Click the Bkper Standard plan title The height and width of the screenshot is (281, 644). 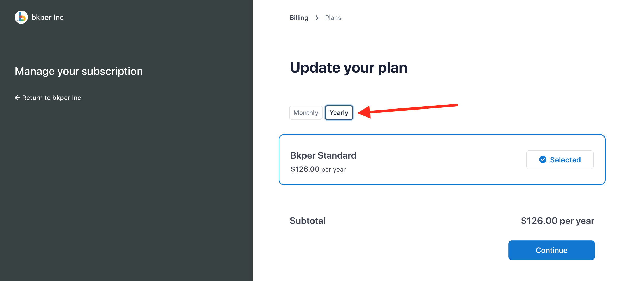323,155
